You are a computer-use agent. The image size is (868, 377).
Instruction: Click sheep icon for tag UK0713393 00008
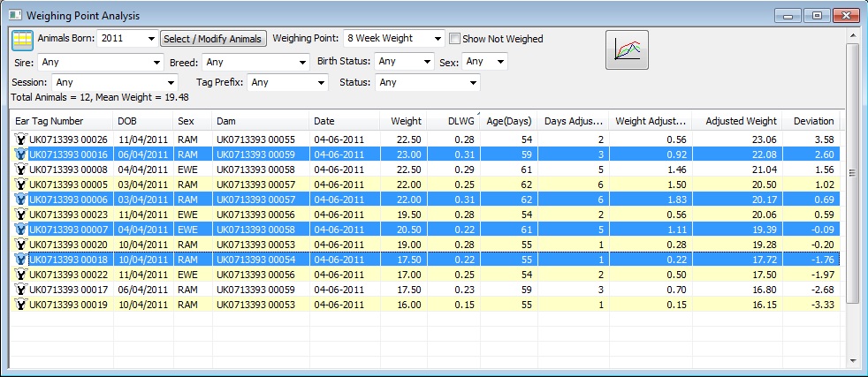coord(21,170)
